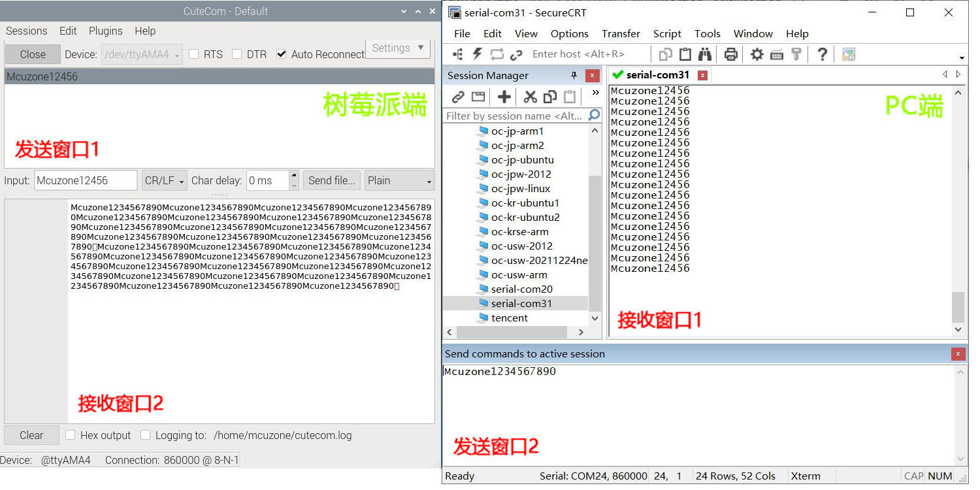Open the SecureCRT Transfer menu
Screen dimensions: 980x490
621,33
